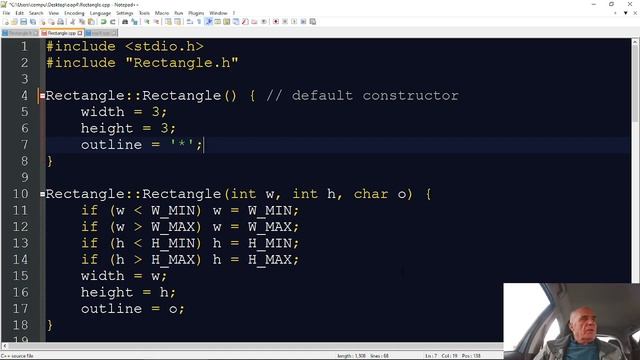Click the Paste toolbar icon
The height and width of the screenshot is (360, 640).
[91, 22]
